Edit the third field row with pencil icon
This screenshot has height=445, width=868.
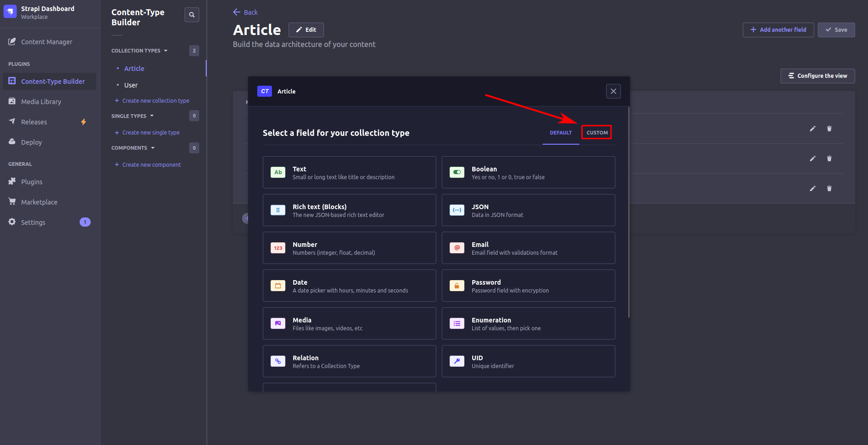click(813, 188)
